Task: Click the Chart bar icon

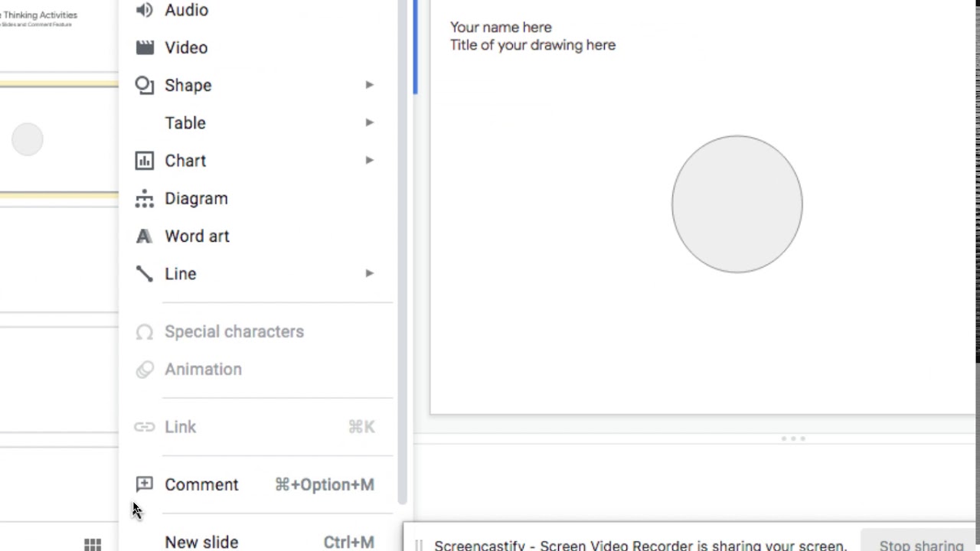Action: pyautogui.click(x=144, y=161)
